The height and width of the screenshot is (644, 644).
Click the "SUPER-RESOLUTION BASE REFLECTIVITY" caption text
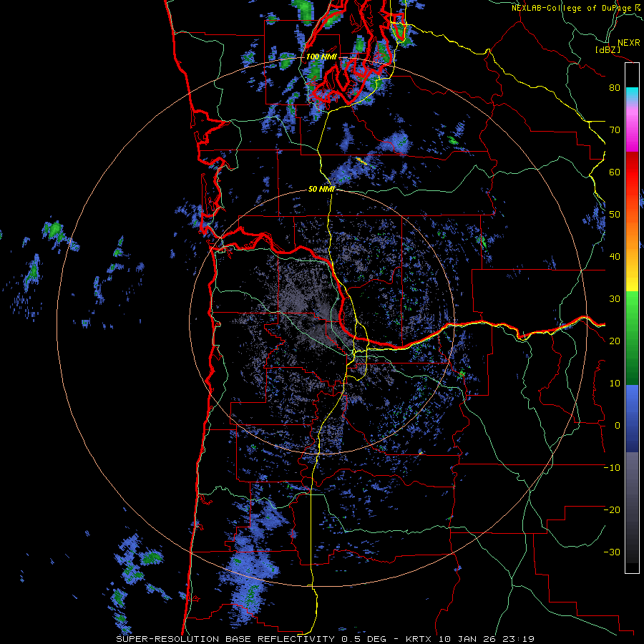tap(225, 639)
